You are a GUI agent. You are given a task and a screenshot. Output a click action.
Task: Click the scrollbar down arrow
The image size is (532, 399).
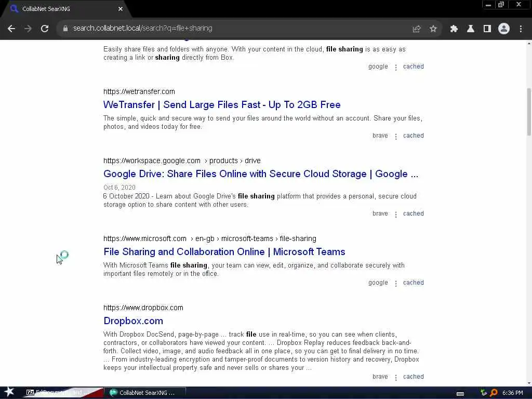(x=529, y=383)
